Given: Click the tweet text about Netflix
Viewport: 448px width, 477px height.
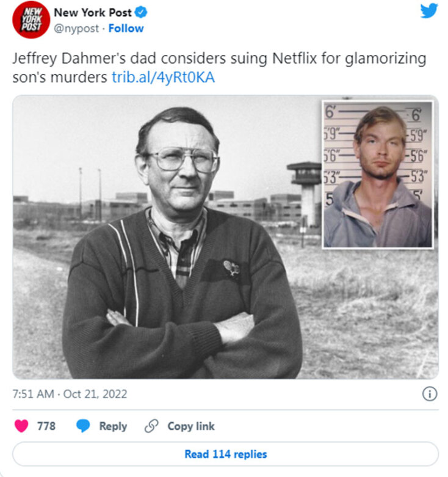Looking at the screenshot, I should pyautogui.click(x=219, y=68).
